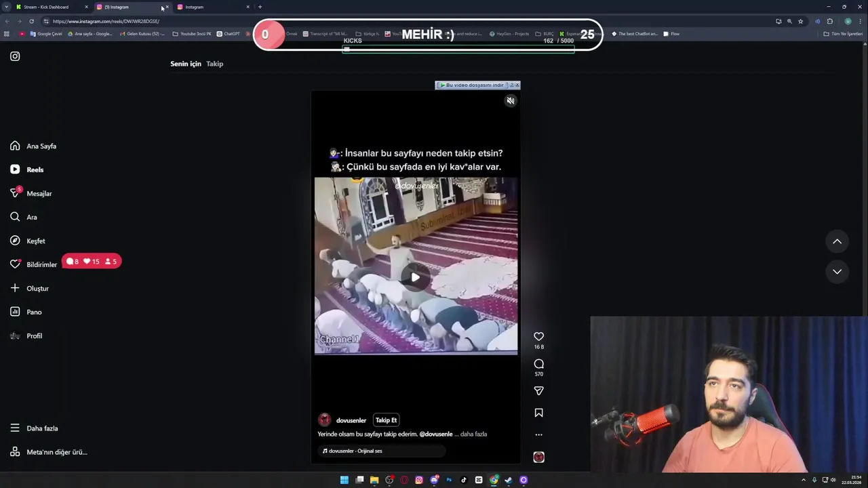The width and height of the screenshot is (868, 488).
Task: Open the Pano dashboard
Action: click(x=26, y=312)
